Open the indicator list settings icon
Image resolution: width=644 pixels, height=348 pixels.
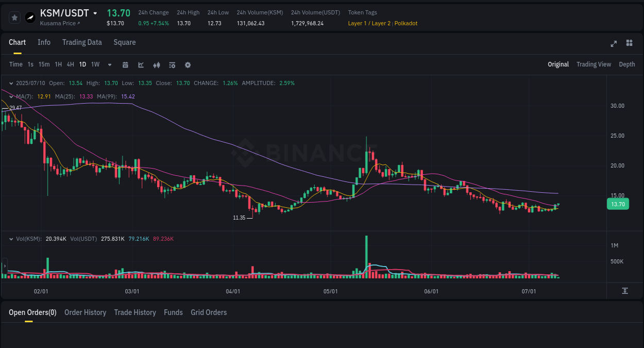(x=172, y=65)
